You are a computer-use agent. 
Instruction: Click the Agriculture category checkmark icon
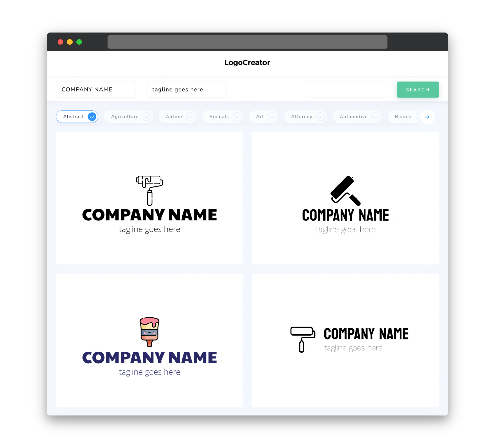(x=147, y=117)
